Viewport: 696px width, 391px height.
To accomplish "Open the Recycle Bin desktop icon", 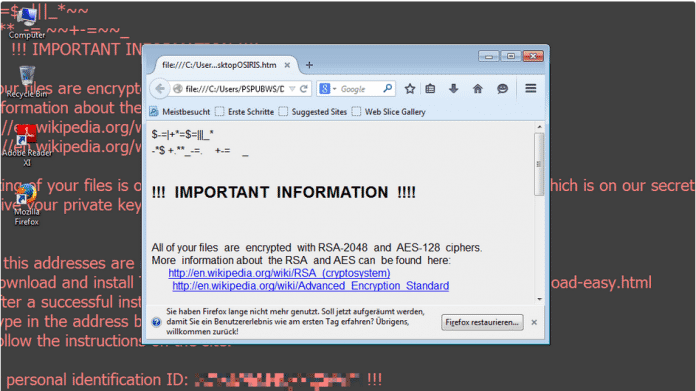I will [x=27, y=82].
